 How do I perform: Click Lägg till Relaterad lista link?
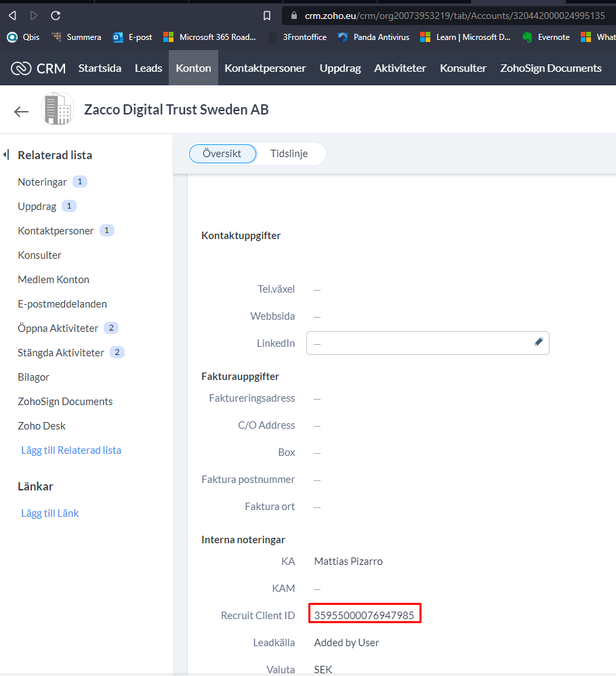tap(71, 450)
